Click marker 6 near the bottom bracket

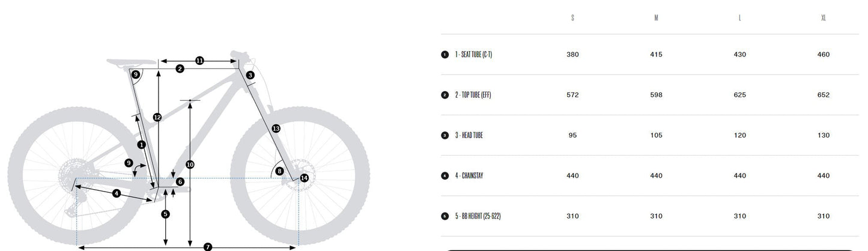coord(180,181)
